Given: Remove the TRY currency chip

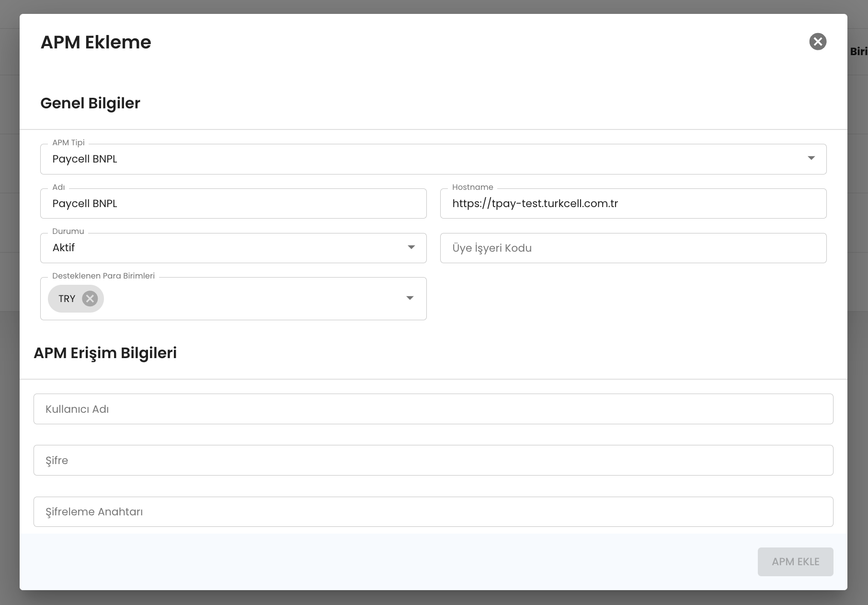Looking at the screenshot, I should click(x=90, y=299).
